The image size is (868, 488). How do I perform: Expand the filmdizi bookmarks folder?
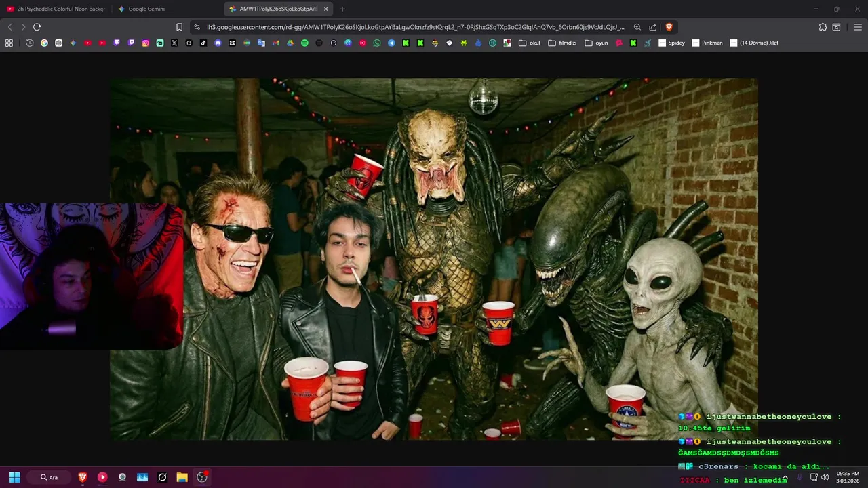[x=562, y=43]
